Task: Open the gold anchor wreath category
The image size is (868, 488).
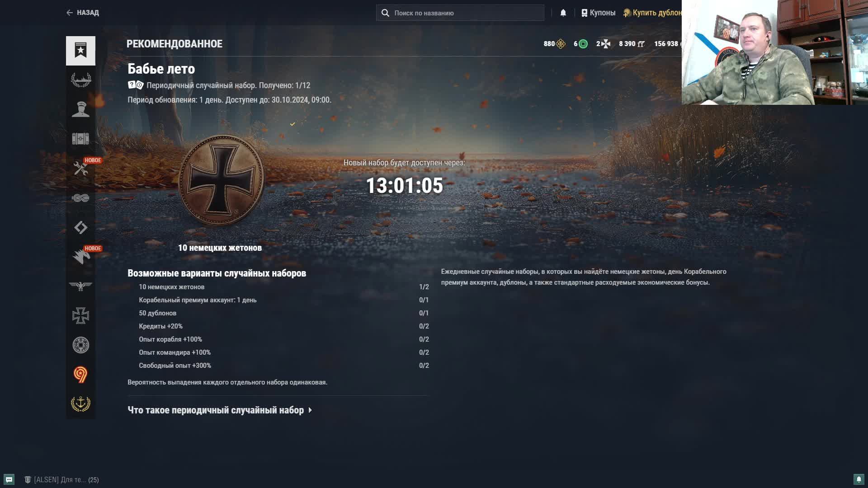Action: [x=80, y=404]
